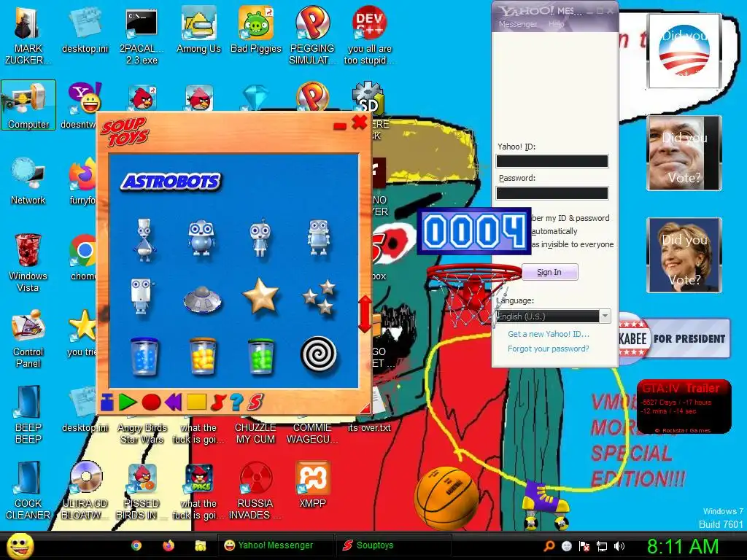Select the 2PACAL 2.3.exe desktop icon
747x560 pixels.
[142, 35]
